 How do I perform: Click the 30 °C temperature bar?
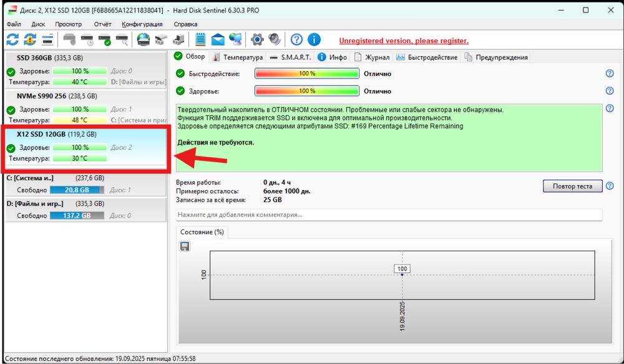(80, 158)
